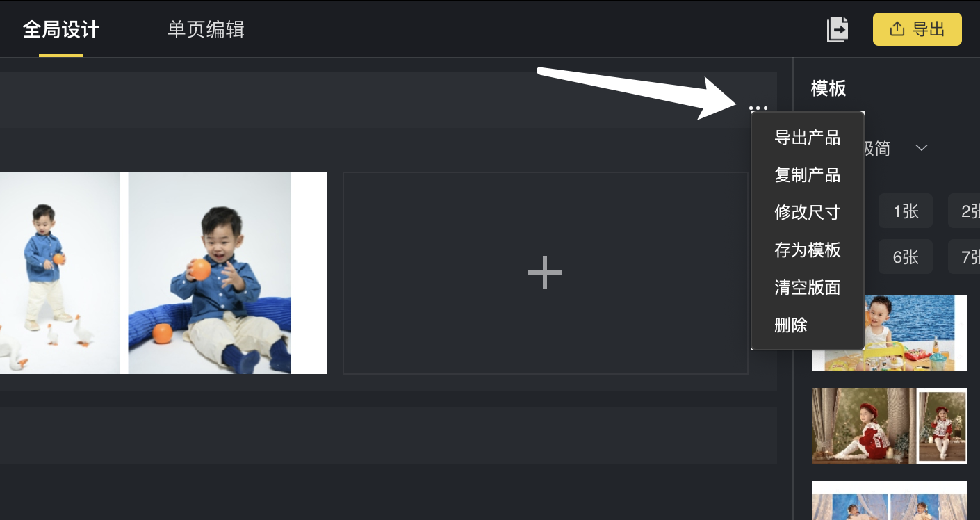Viewport: 980px width, 520px height.
Task: Switch to the 全局设计 tab
Action: coord(61,30)
